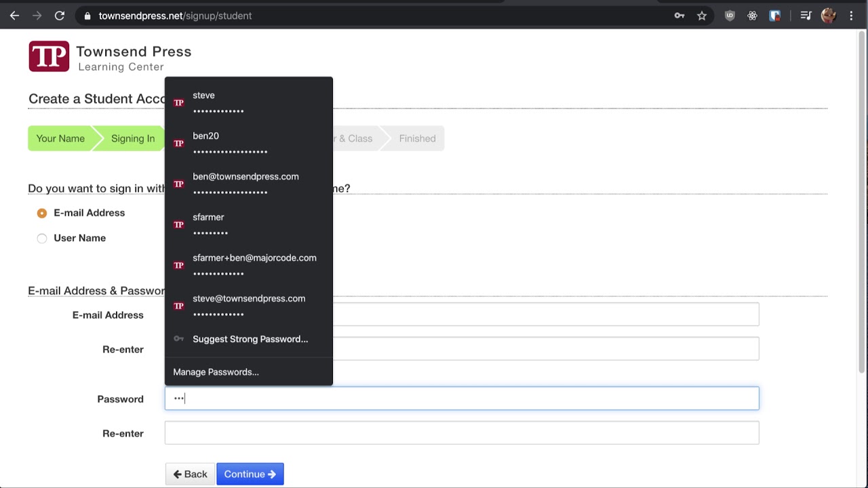Select the E-mail Address radio button
This screenshot has width=868, height=488.
[42, 213]
